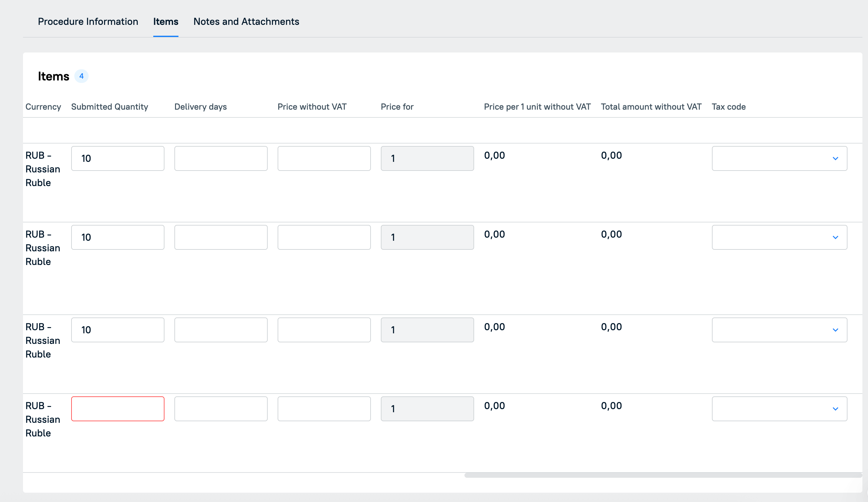Focus Submitted Quantity field in third row

(x=118, y=330)
